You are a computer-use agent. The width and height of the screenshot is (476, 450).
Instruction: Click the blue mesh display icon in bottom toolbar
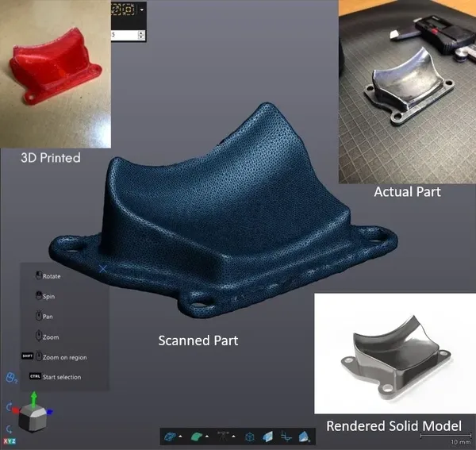pyautogui.click(x=170, y=437)
